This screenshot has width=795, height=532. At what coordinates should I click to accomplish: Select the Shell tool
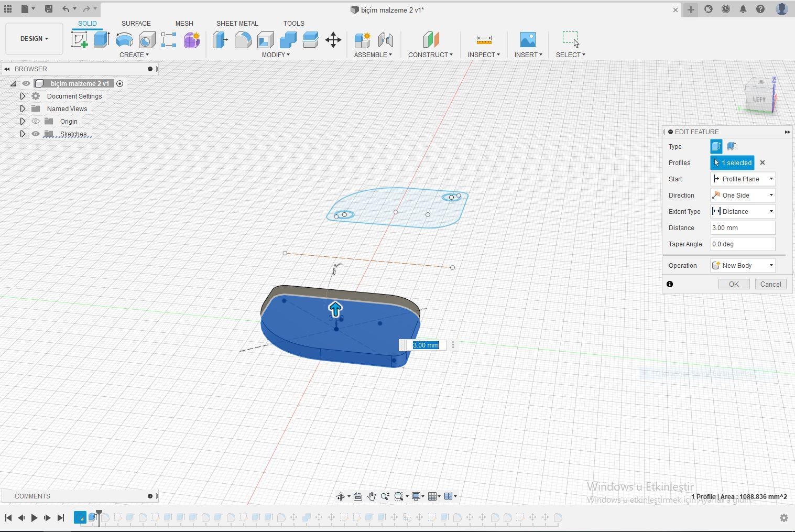266,40
